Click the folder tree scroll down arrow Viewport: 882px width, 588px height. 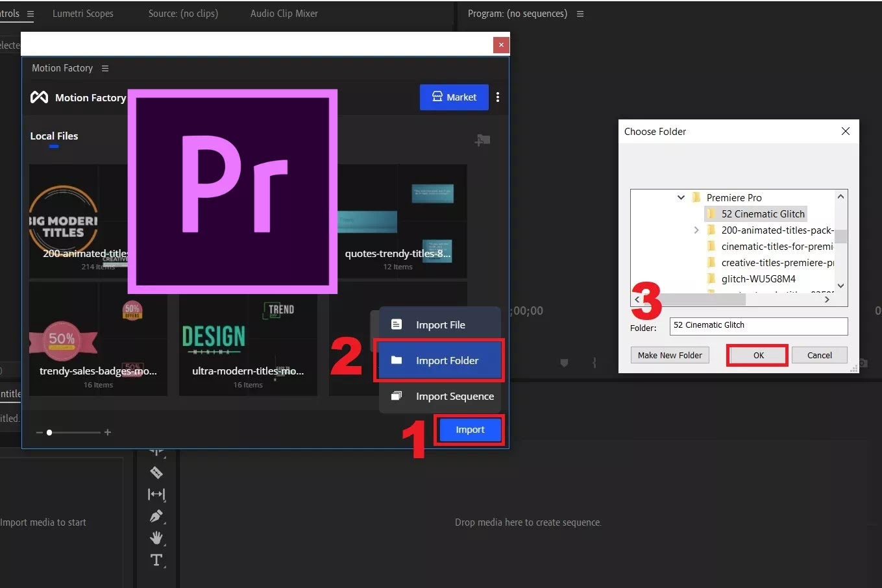click(x=841, y=286)
